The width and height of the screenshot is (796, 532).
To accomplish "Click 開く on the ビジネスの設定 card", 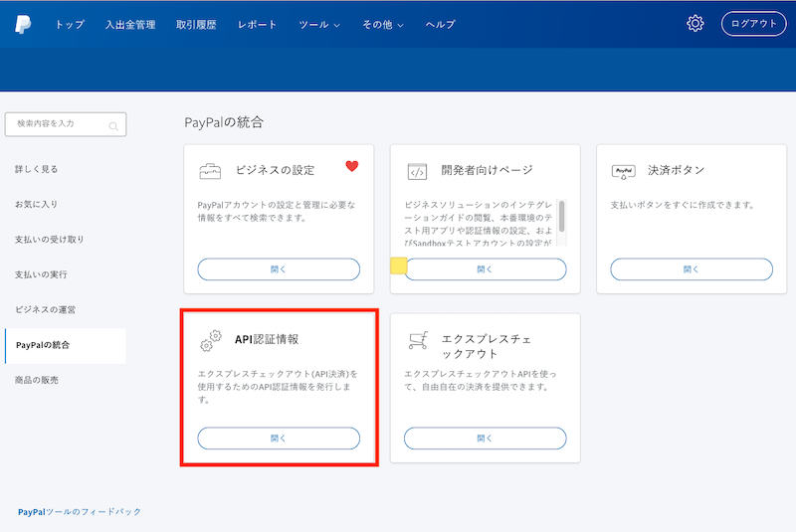I will 279,269.
